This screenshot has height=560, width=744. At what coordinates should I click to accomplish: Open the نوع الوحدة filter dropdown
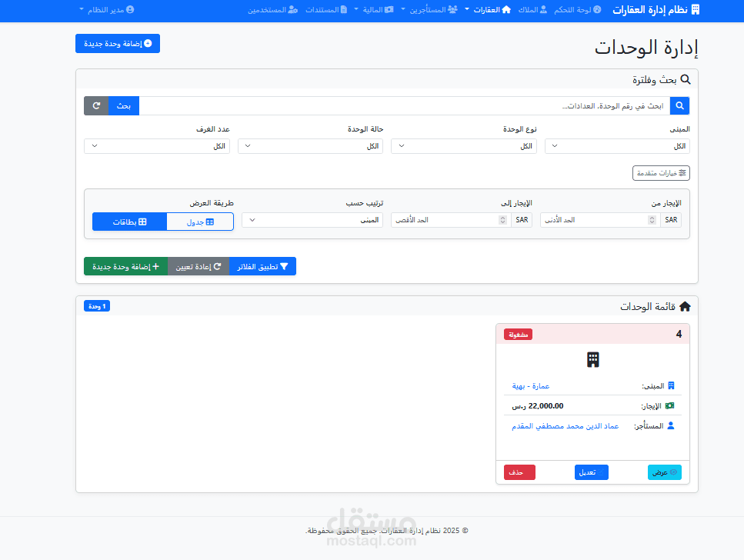point(464,146)
